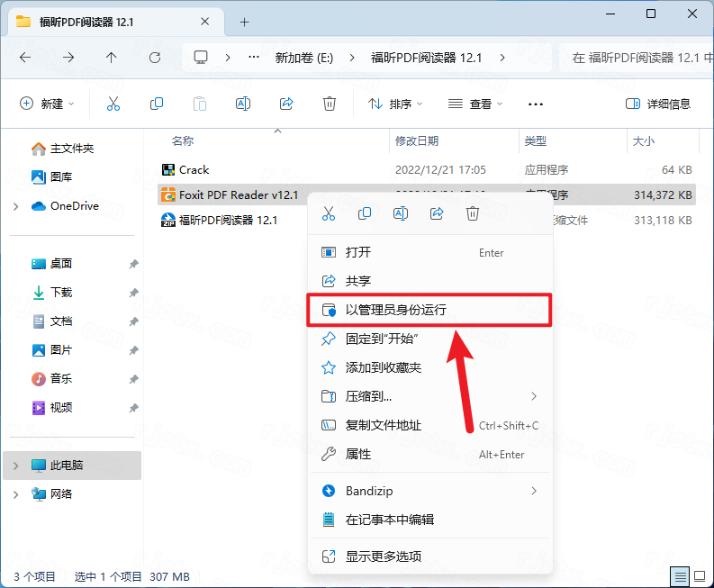Toggle the 详细信息 details pane
This screenshot has height=588, width=714.
pos(658,104)
